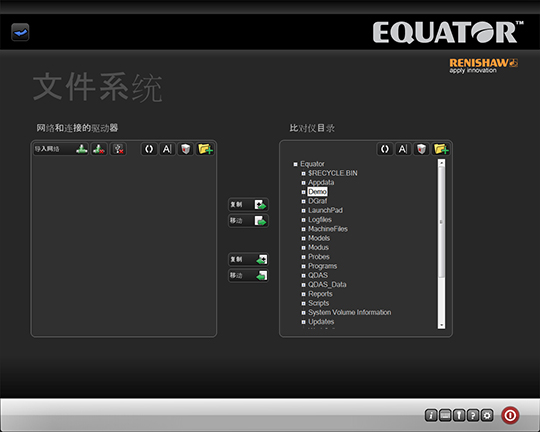540x432 pixels.
Task: Expand the Models folder node
Action: [x=303, y=238]
